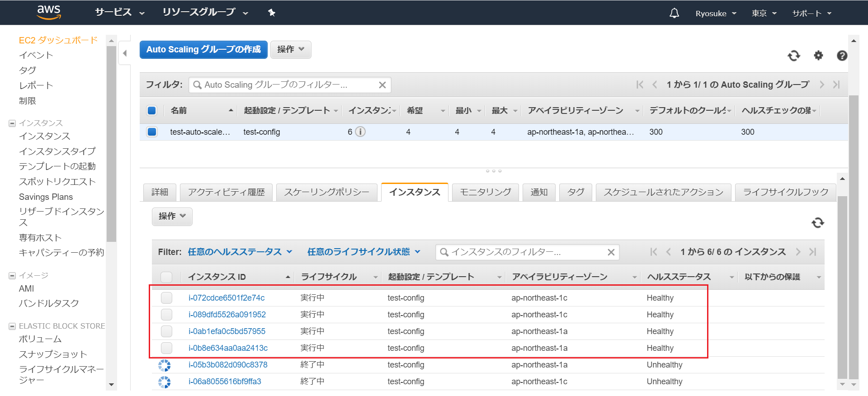Click Auto Scaling グループの作成 button

point(203,49)
